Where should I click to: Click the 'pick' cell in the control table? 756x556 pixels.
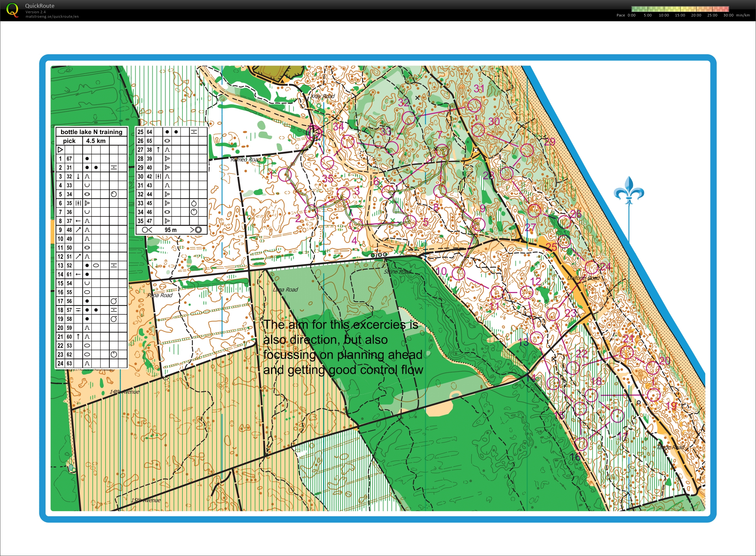tap(69, 141)
